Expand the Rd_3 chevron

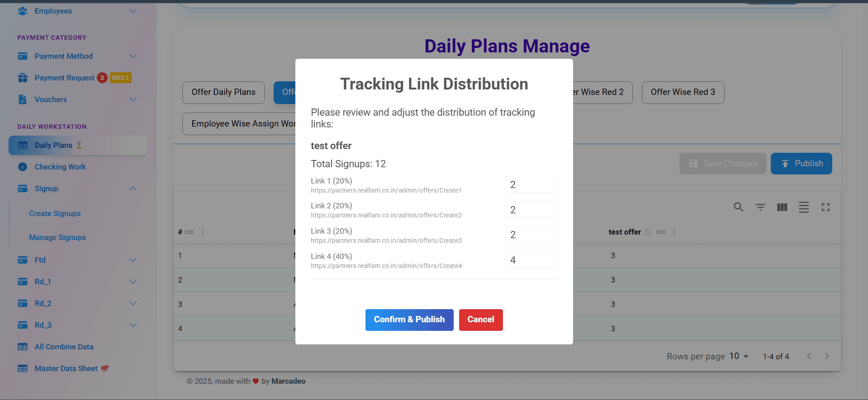133,325
